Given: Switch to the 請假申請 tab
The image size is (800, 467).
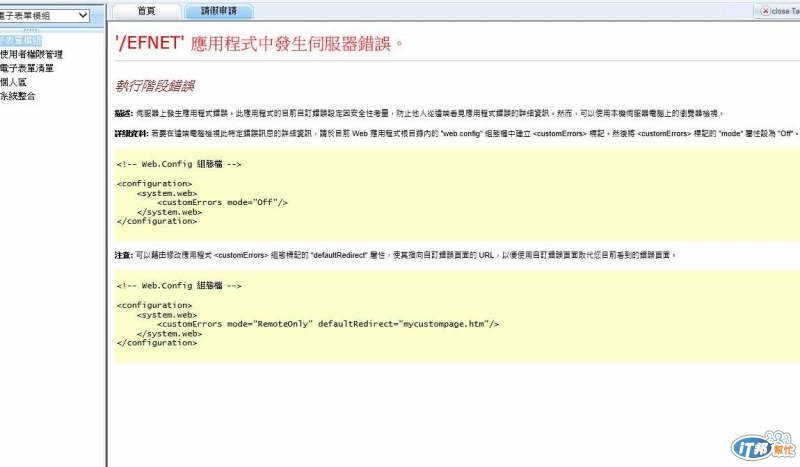Looking at the screenshot, I should (219, 11).
